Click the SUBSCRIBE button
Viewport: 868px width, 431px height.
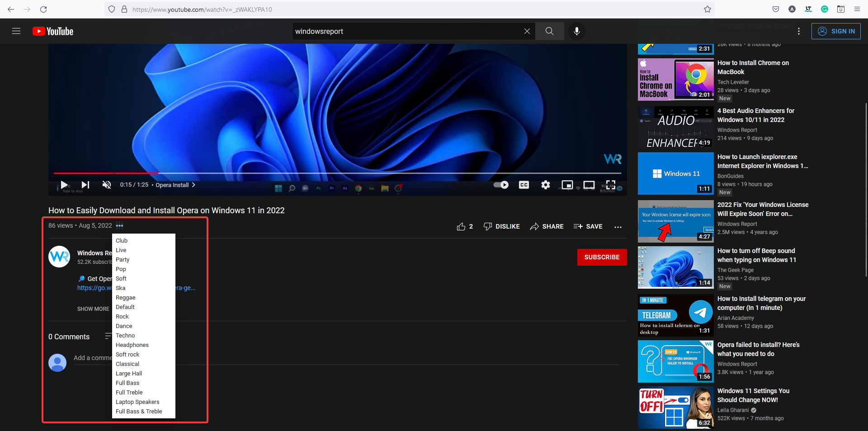pyautogui.click(x=602, y=257)
